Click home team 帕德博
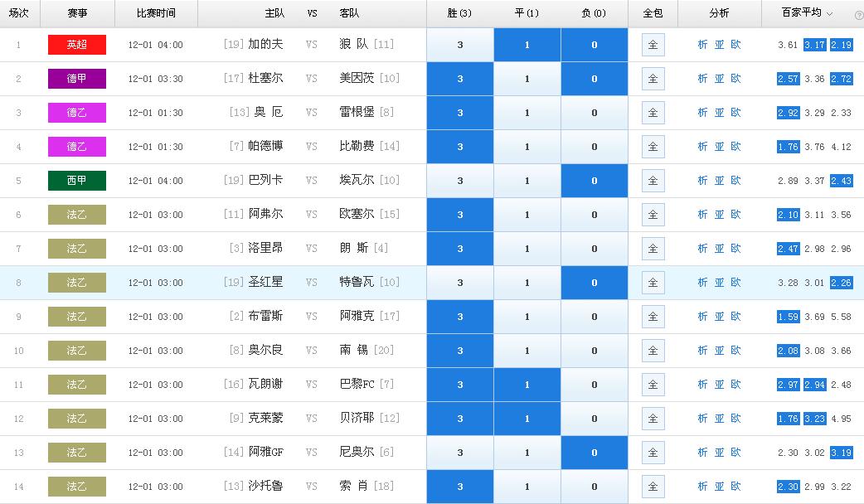The width and height of the screenshot is (864, 504). (x=265, y=146)
